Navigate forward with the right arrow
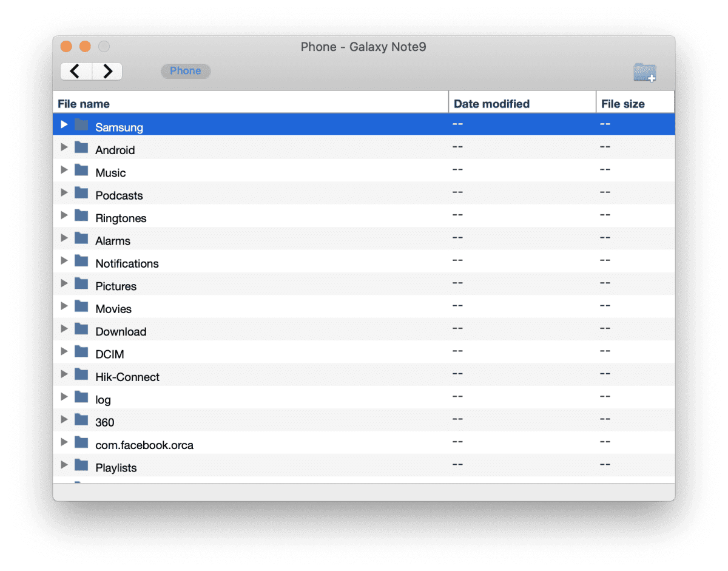The width and height of the screenshot is (728, 571). click(107, 71)
